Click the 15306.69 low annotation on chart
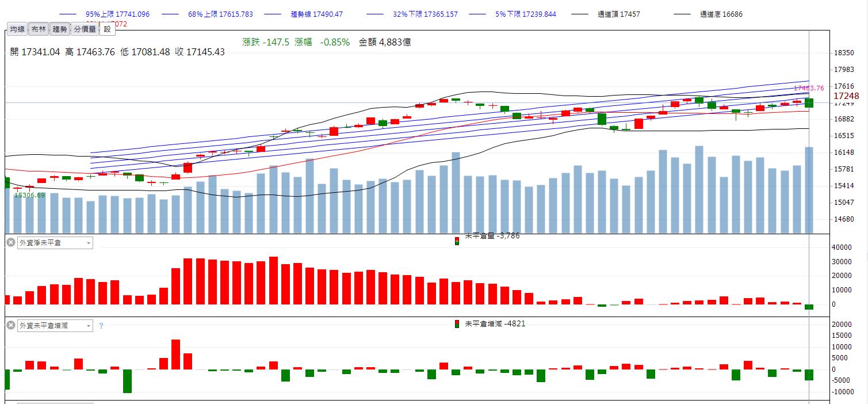 (x=29, y=196)
